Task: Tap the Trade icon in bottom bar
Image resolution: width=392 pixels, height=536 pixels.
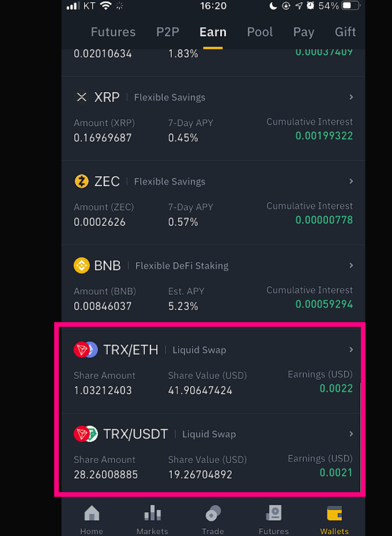Action: (213, 514)
